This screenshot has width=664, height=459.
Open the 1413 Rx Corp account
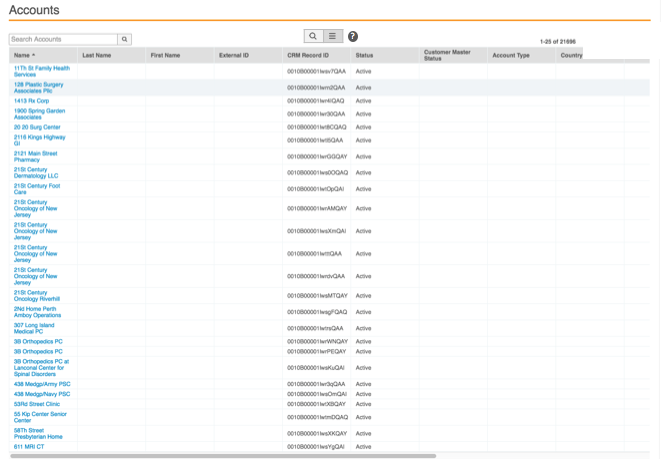(x=31, y=101)
